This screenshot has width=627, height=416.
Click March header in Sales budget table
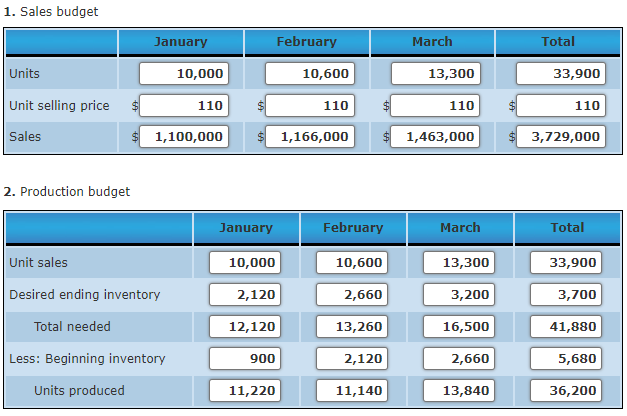coord(432,42)
